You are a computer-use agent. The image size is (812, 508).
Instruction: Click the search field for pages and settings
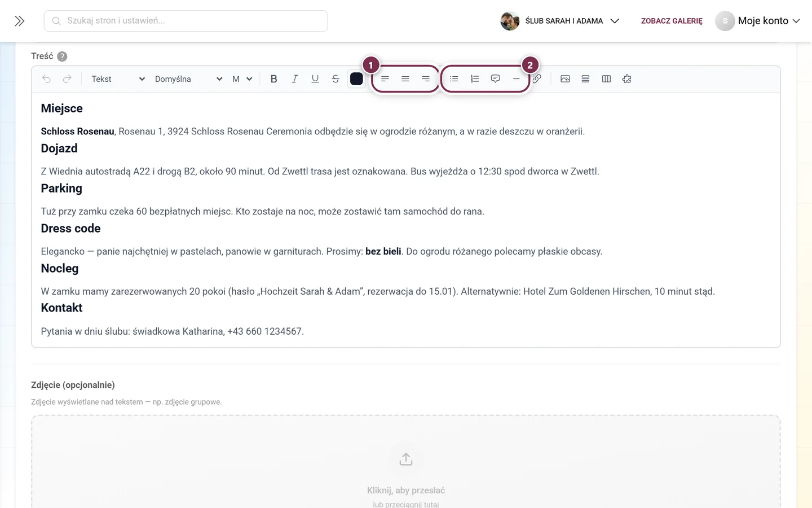[186, 21]
